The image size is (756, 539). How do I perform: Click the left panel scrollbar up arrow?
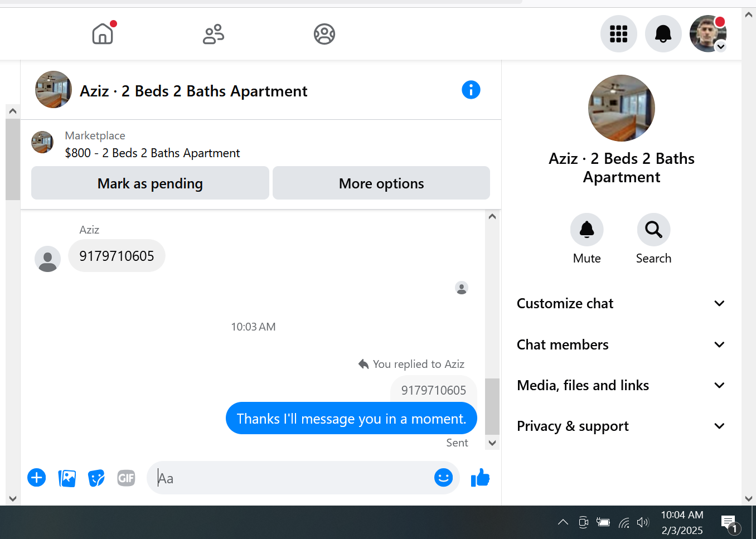pos(13,111)
